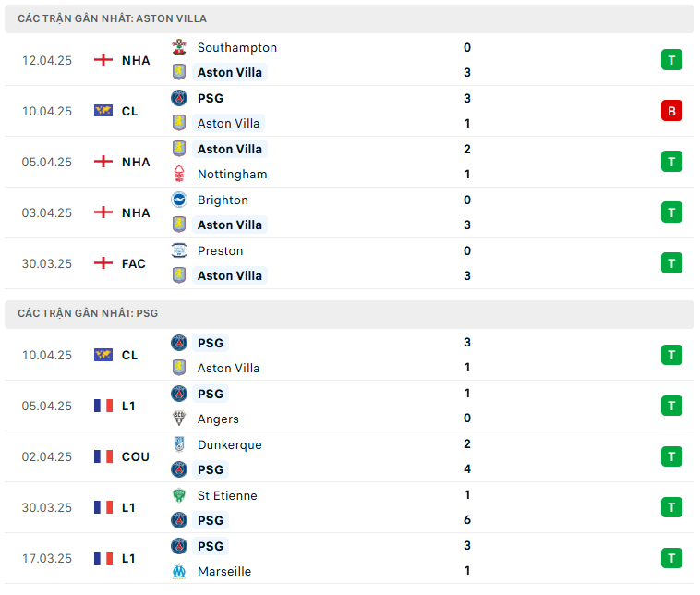Open the Marseille team link

click(224, 571)
